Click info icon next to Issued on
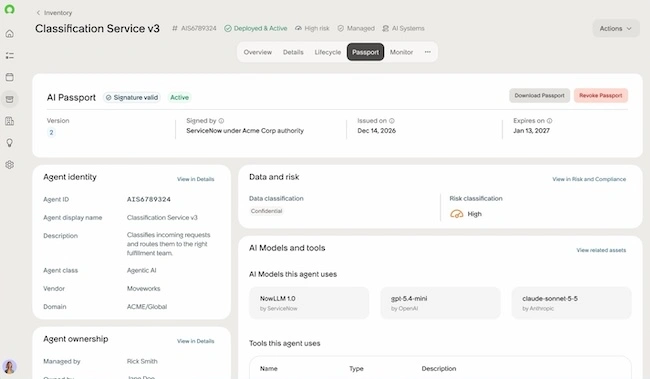 coord(392,121)
